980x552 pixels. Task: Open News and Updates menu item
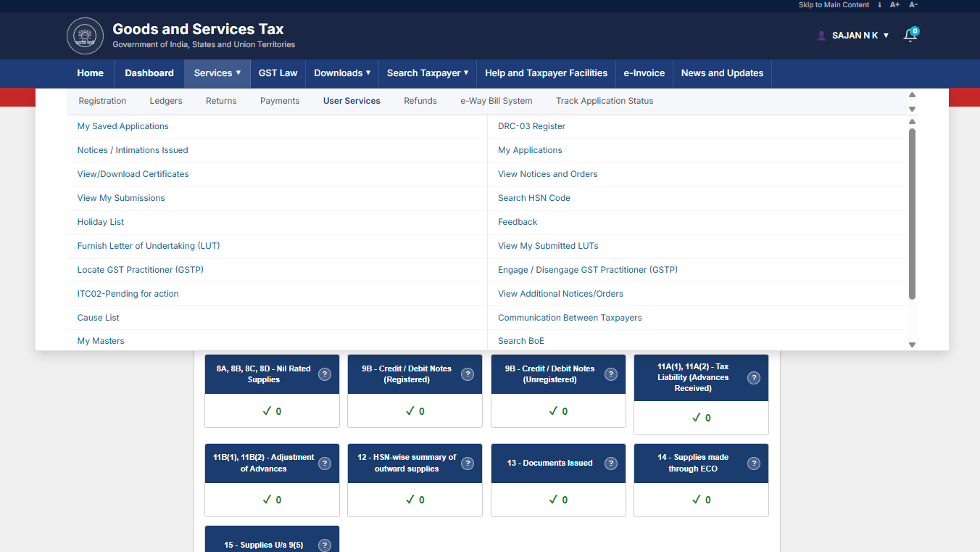coord(722,73)
